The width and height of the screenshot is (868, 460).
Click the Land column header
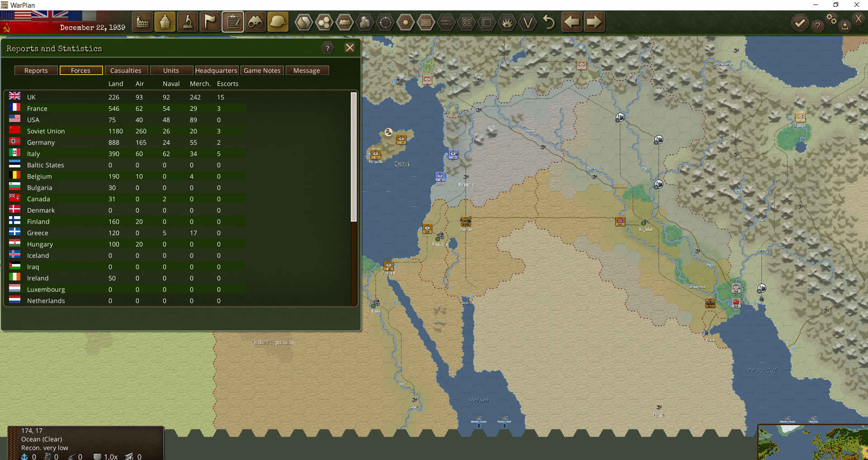pyautogui.click(x=116, y=84)
